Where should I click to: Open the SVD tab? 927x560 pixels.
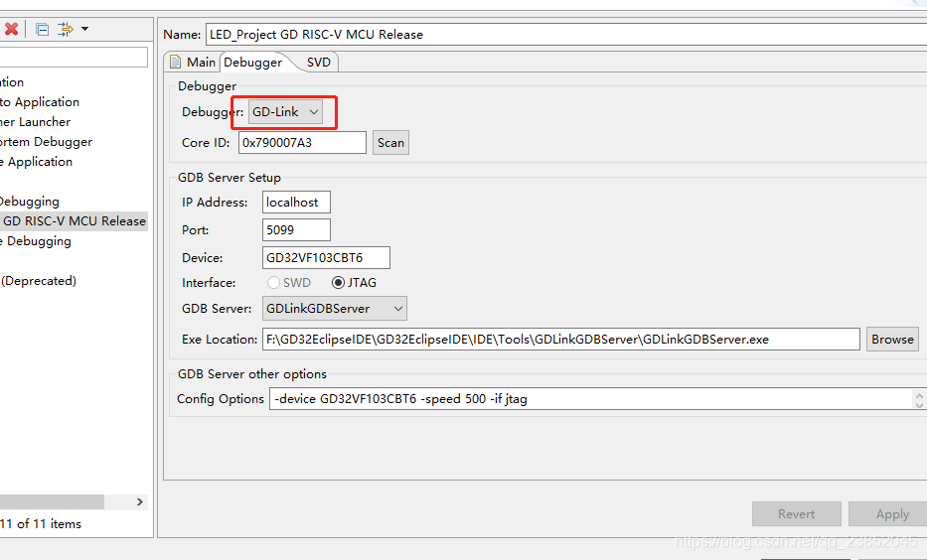point(319,62)
